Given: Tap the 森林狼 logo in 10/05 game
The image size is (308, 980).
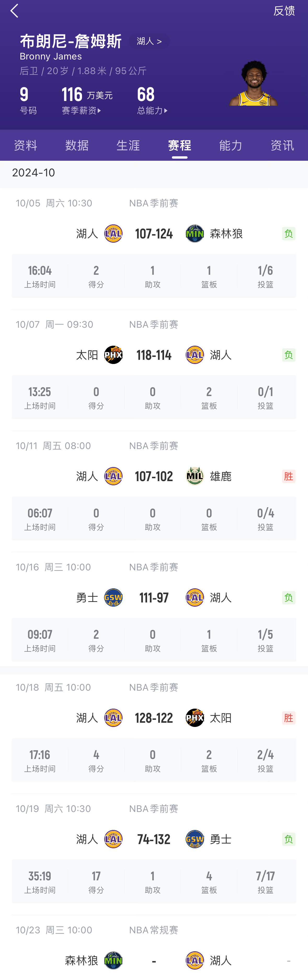Looking at the screenshot, I should [195, 234].
